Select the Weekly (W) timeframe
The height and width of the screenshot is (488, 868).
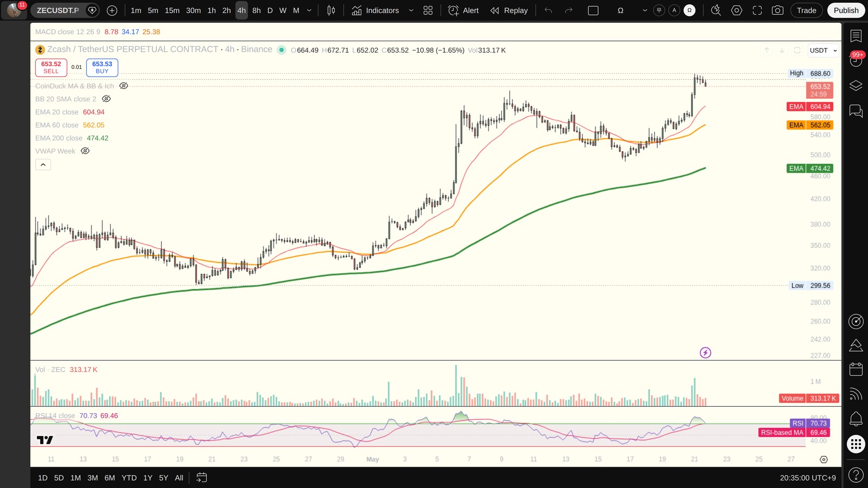click(x=283, y=10)
